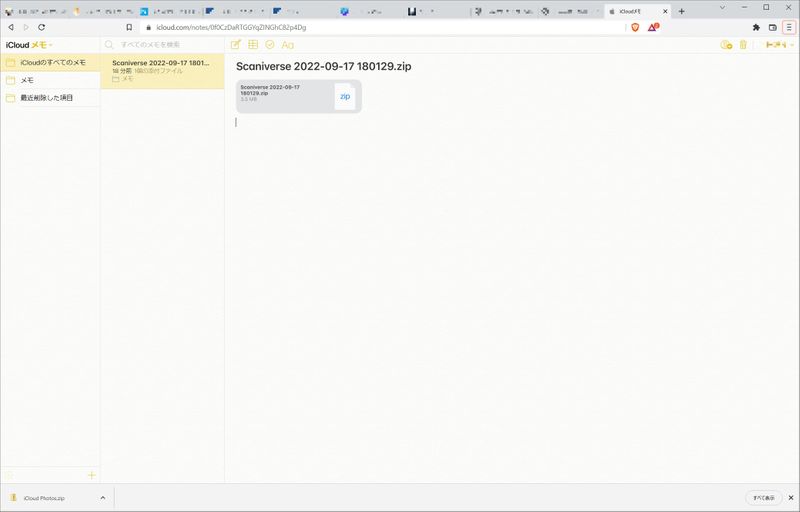800x512 pixels.
Task: Add a checklist to the note
Action: (x=270, y=45)
